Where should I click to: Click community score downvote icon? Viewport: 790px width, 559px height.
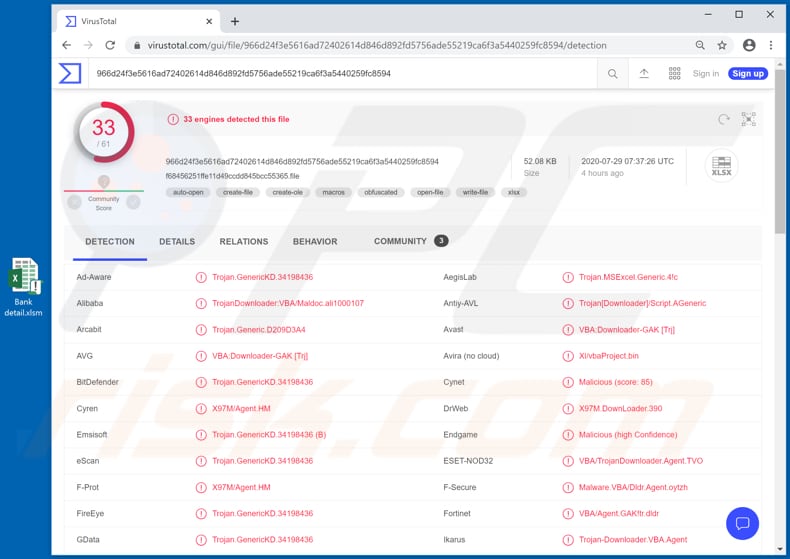pos(74,202)
